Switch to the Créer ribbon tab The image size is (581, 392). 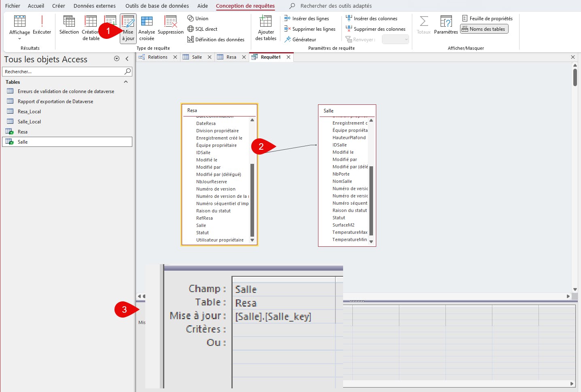(59, 6)
